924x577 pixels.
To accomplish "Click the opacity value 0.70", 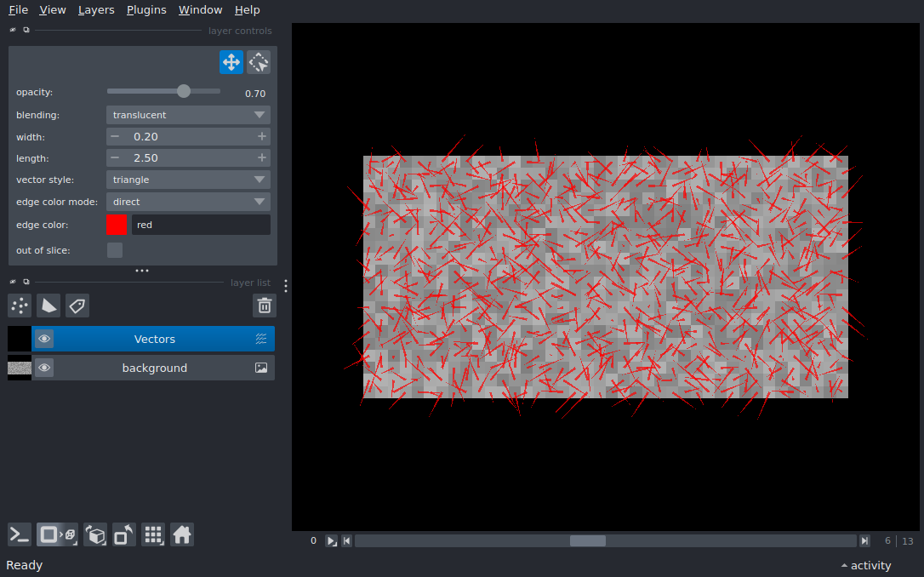I will [x=255, y=94].
